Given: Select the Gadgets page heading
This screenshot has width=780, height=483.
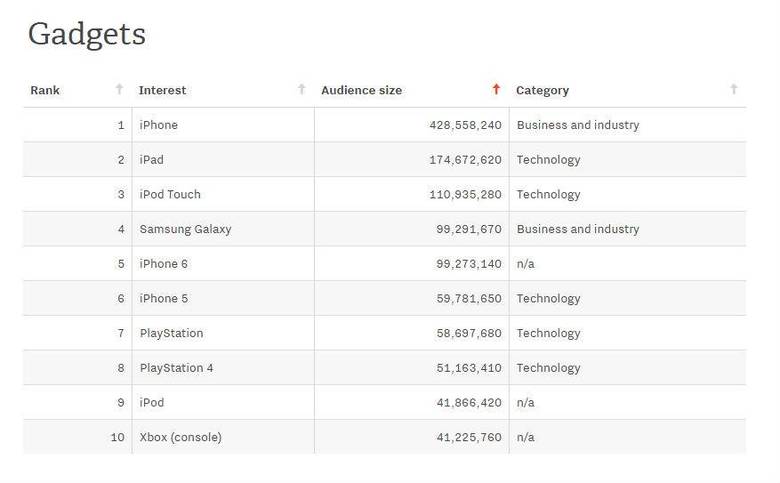Looking at the screenshot, I should tap(87, 34).
